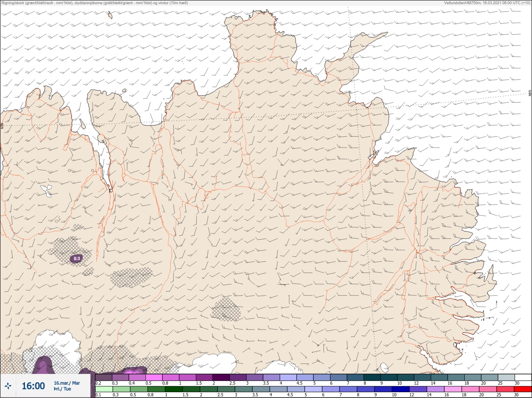
Task: Click the '4.5' value label under upper legend
Action: coord(299,383)
